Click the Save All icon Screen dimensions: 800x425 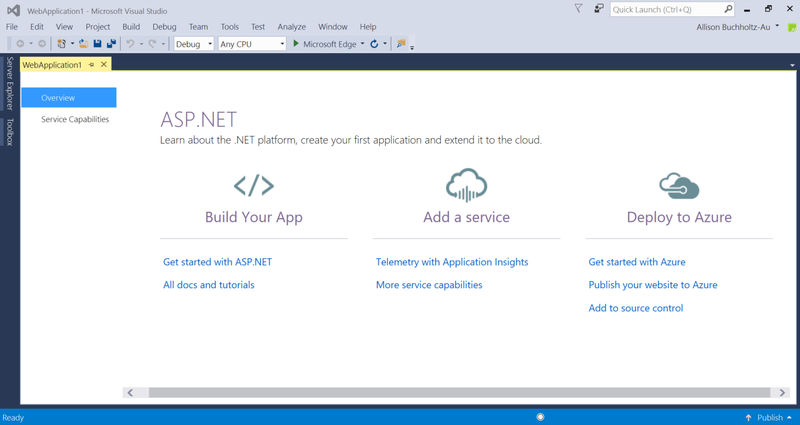111,44
